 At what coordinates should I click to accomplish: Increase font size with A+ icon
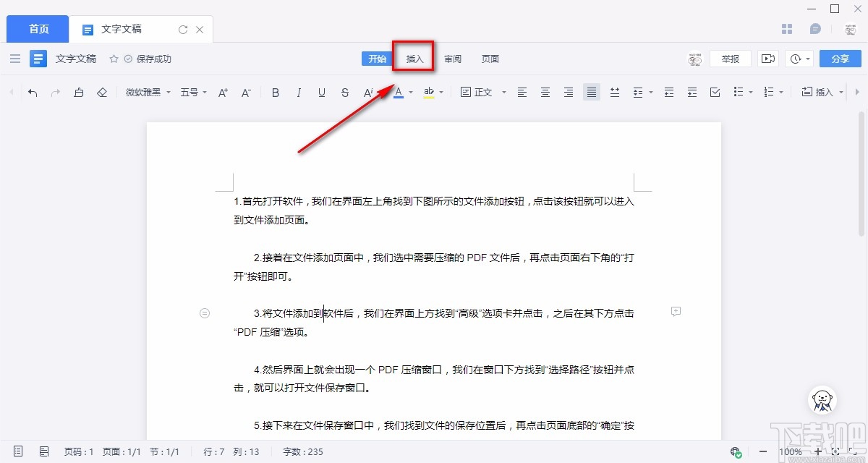pyautogui.click(x=222, y=92)
